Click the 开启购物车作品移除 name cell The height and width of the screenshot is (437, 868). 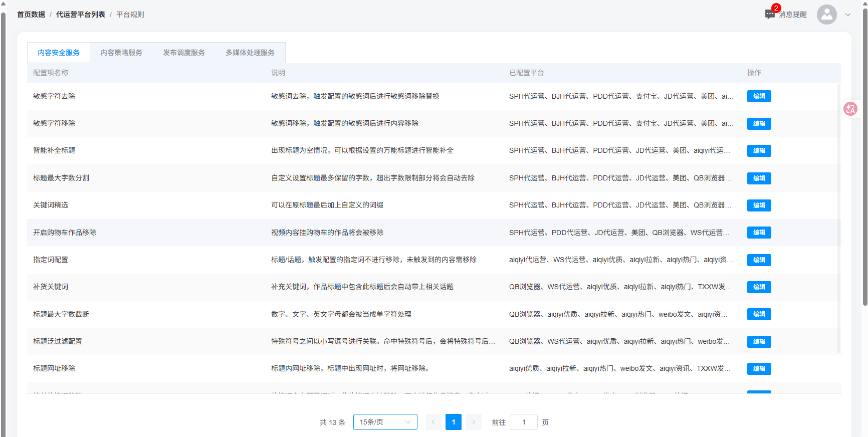tap(65, 233)
